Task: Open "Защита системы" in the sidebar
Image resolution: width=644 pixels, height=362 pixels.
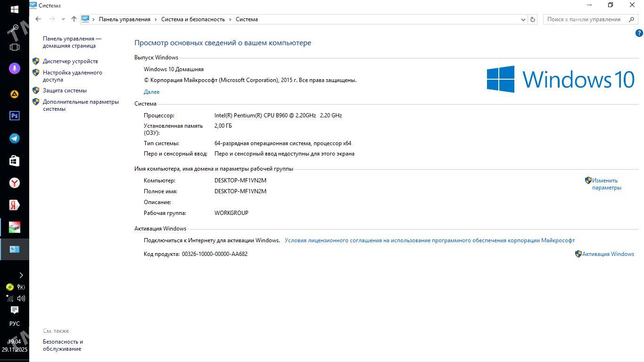Action: click(x=65, y=90)
